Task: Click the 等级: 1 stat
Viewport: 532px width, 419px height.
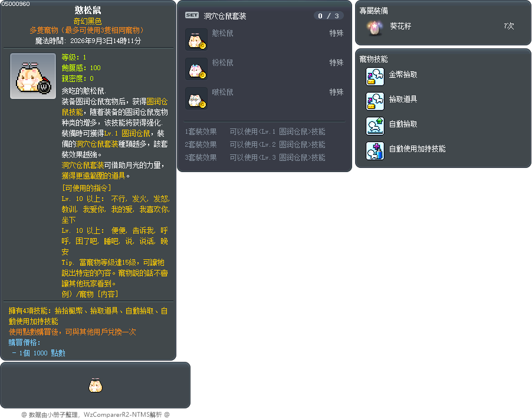Action: (74, 57)
